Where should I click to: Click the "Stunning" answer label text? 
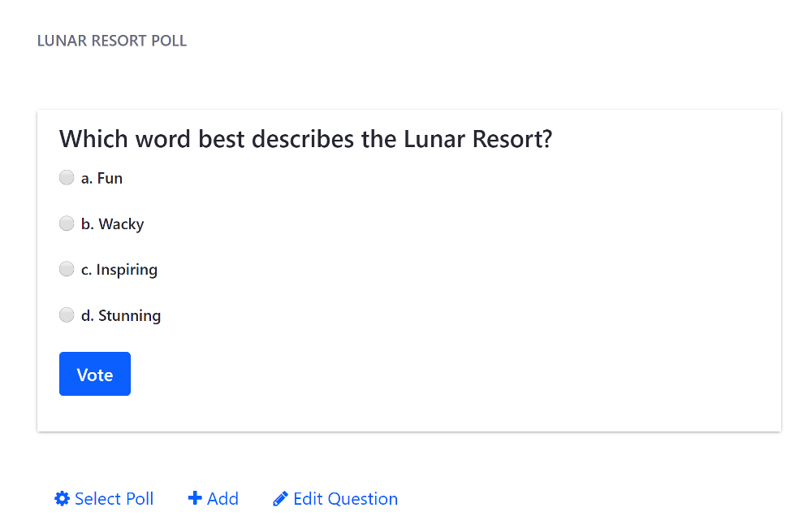pyautogui.click(x=129, y=316)
